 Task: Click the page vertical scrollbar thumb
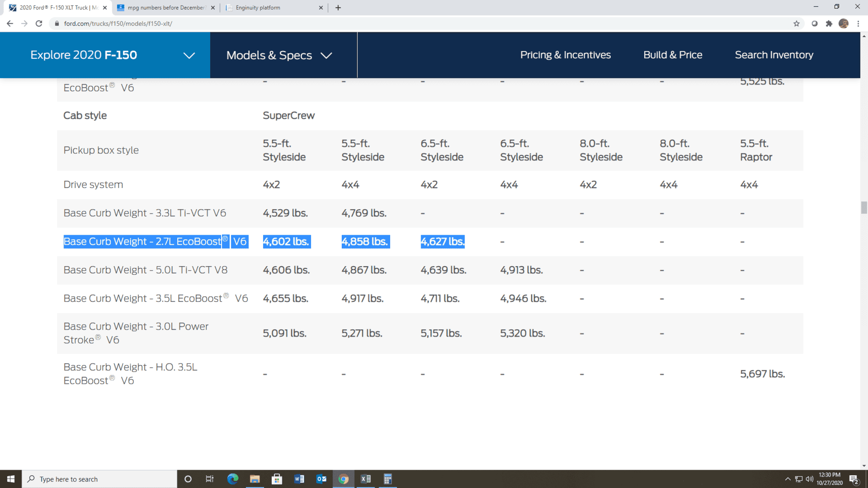tap(863, 207)
